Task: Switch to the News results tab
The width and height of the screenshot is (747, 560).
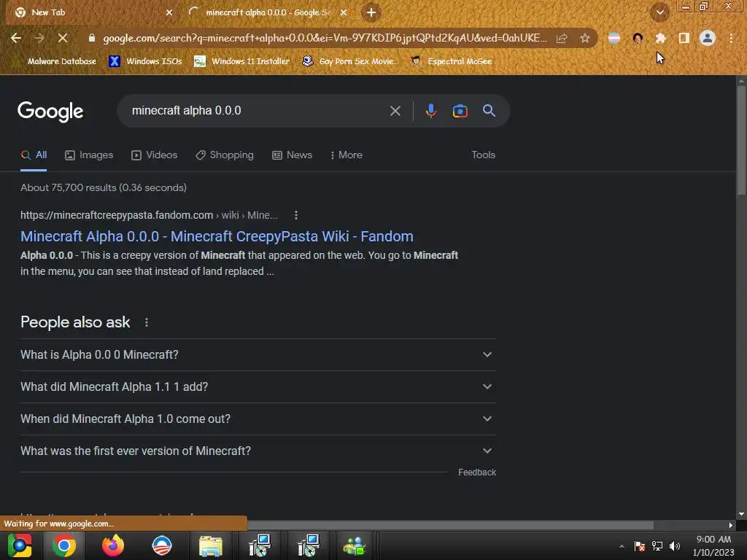Action: (x=292, y=155)
